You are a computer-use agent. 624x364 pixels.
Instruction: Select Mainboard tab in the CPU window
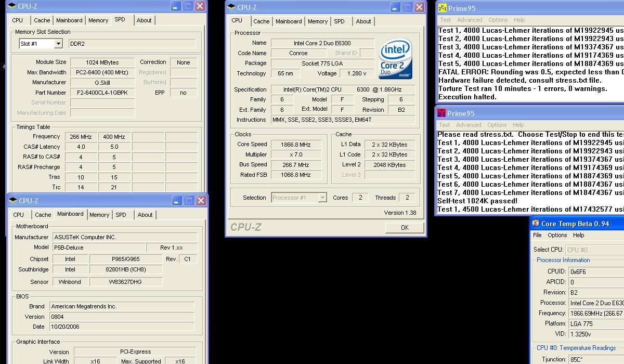(x=289, y=21)
